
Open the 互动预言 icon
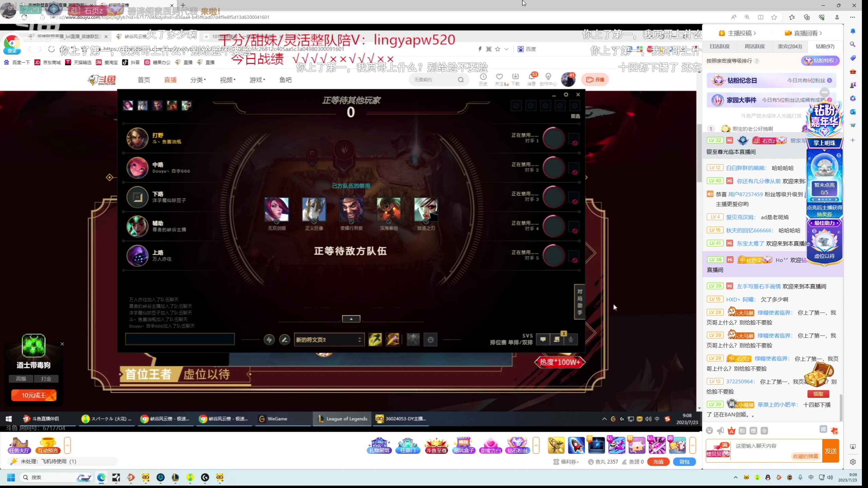click(48, 445)
